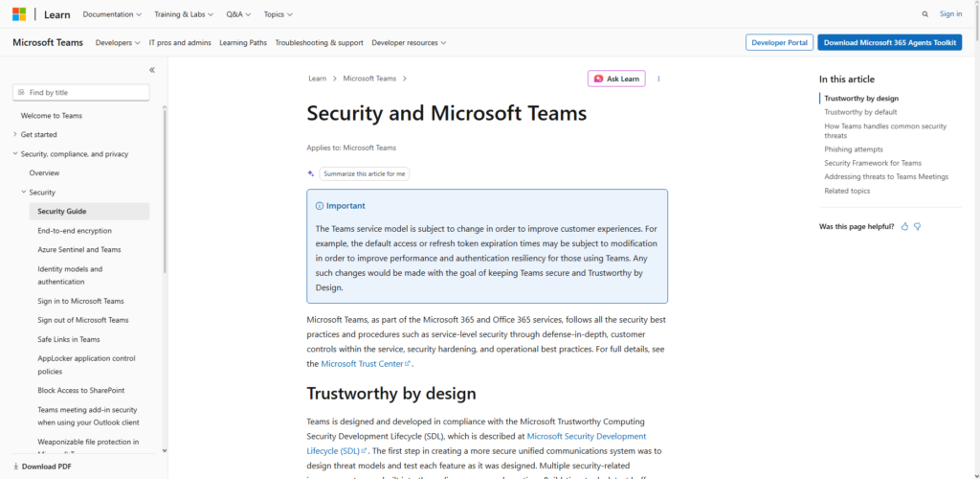Click the Microsoft logo

(19, 13)
